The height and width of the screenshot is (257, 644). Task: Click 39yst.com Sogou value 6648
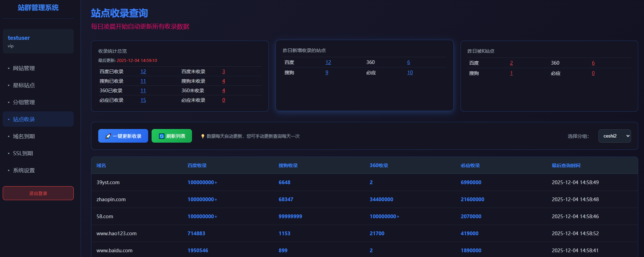284,182
